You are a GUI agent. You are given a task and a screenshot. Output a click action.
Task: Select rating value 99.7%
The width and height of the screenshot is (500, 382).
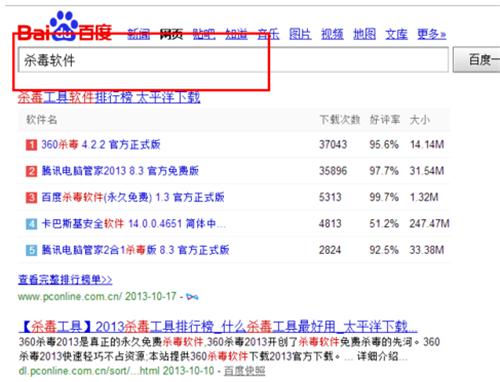point(384,197)
